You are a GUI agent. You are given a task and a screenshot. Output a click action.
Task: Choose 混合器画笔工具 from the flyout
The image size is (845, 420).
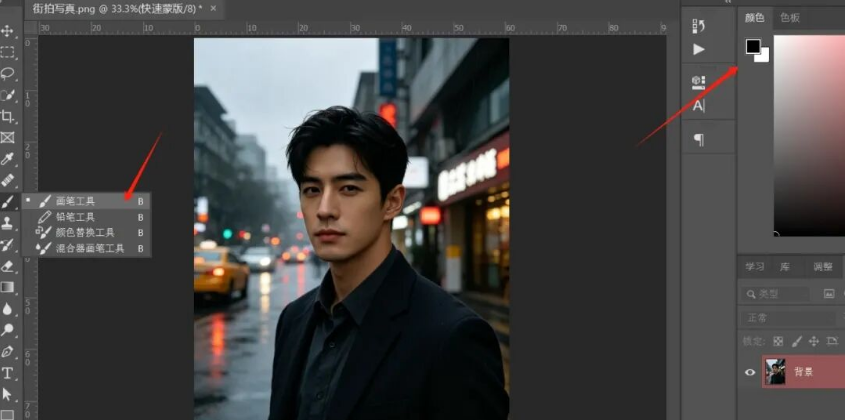coord(86,248)
